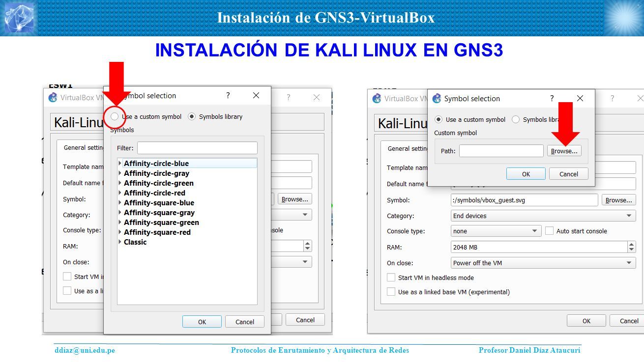Click ddiaz@uni.edu.pe email in footer
The height and width of the screenshot is (362, 644).
pyautogui.click(x=85, y=350)
